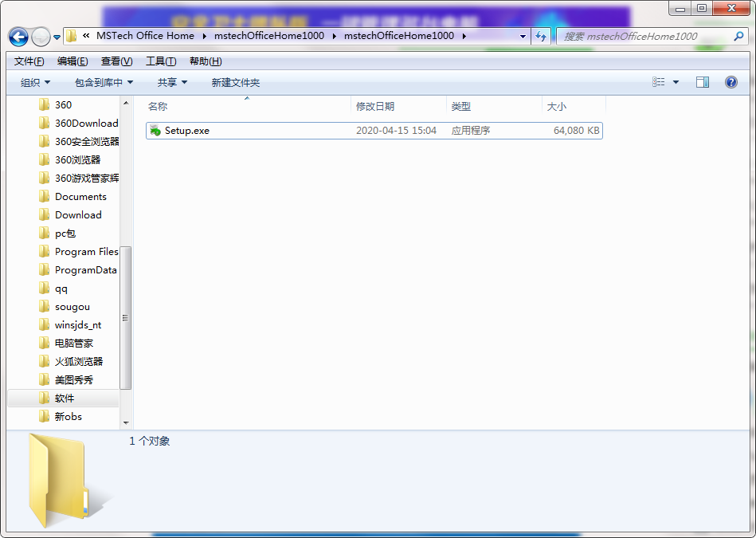Viewport: 756px width, 538px height.
Task: Click the navigation pane scrollbar thumb
Action: 126,317
